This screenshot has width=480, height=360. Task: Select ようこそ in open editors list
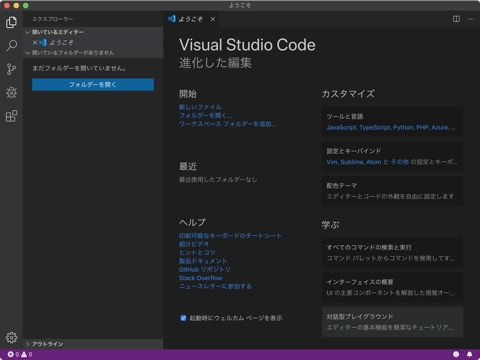click(93, 42)
